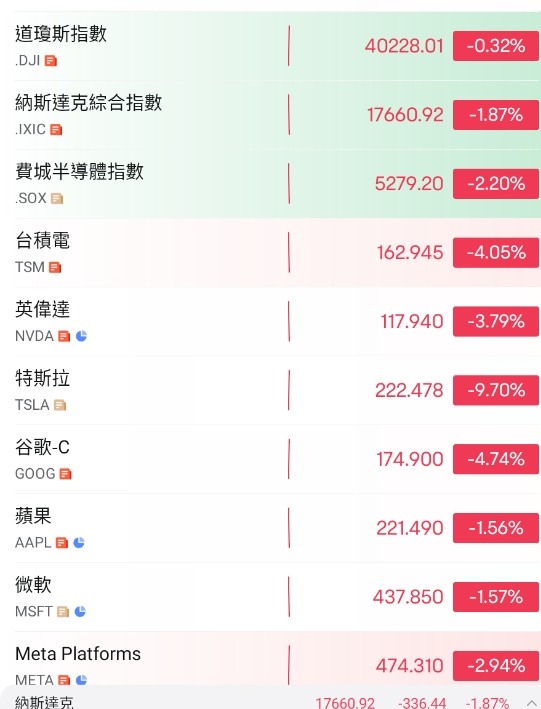Open the note icon next to TSLA
541x709 pixels.
(x=60, y=405)
